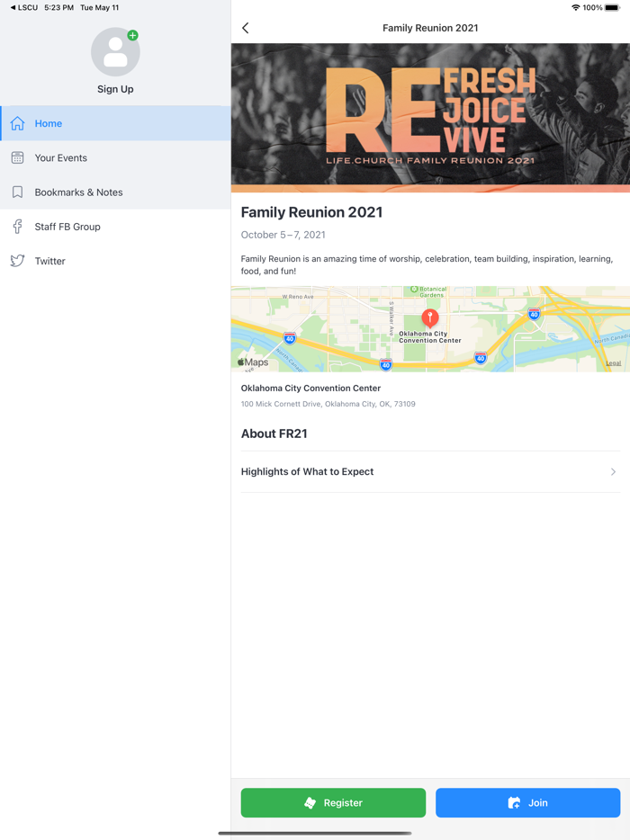Screen dimensions: 630x840
Task: Click the Facebook icon in sidebar
Action: coord(18,227)
